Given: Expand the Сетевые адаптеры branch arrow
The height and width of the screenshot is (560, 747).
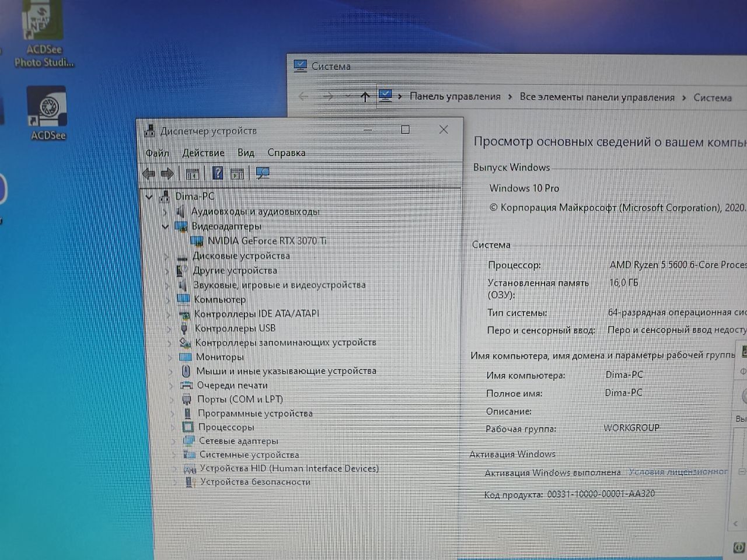Looking at the screenshot, I should coord(174,441).
